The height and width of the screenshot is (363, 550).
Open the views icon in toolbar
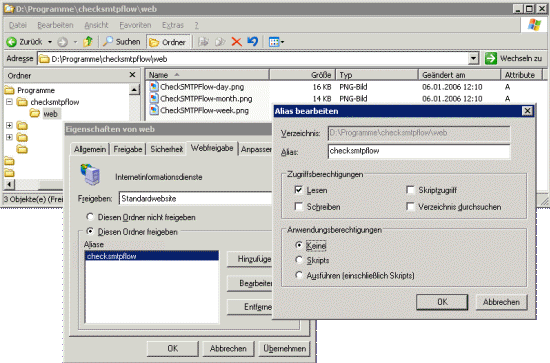pos(274,42)
